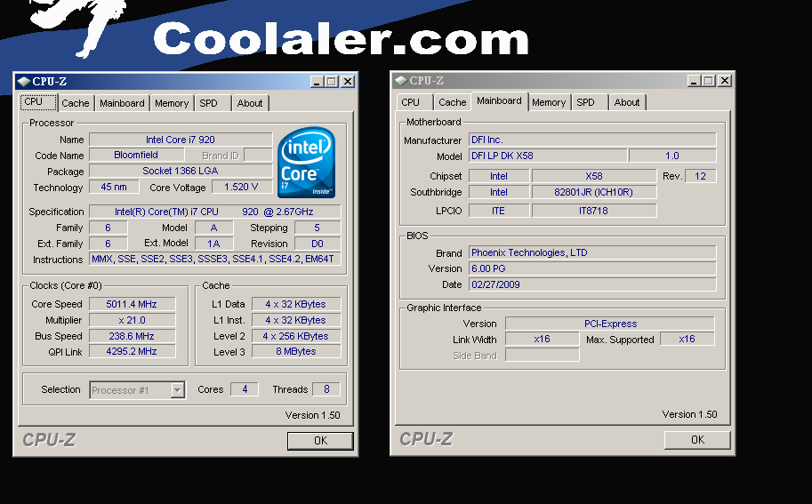The image size is (812, 504).
Task: Click BIOS brand Phoenix Technologies, LTD
Action: [592, 252]
